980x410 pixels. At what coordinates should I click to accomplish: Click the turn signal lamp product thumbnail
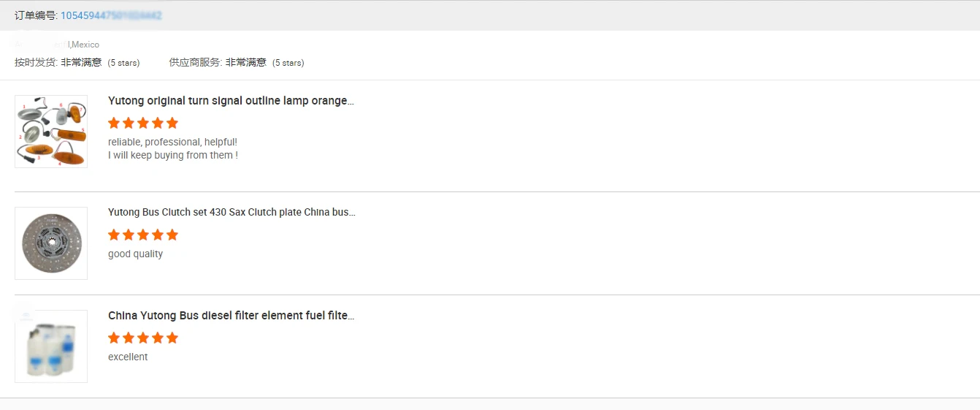[x=51, y=132]
